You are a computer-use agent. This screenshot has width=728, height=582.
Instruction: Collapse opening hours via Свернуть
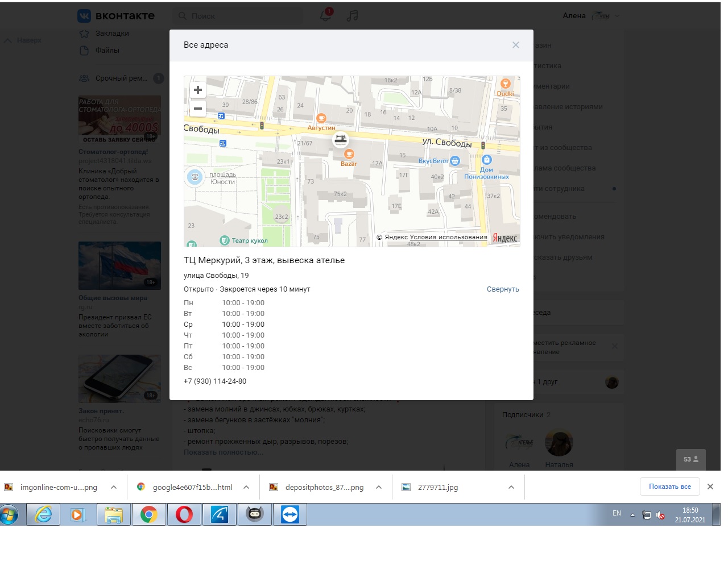click(503, 289)
